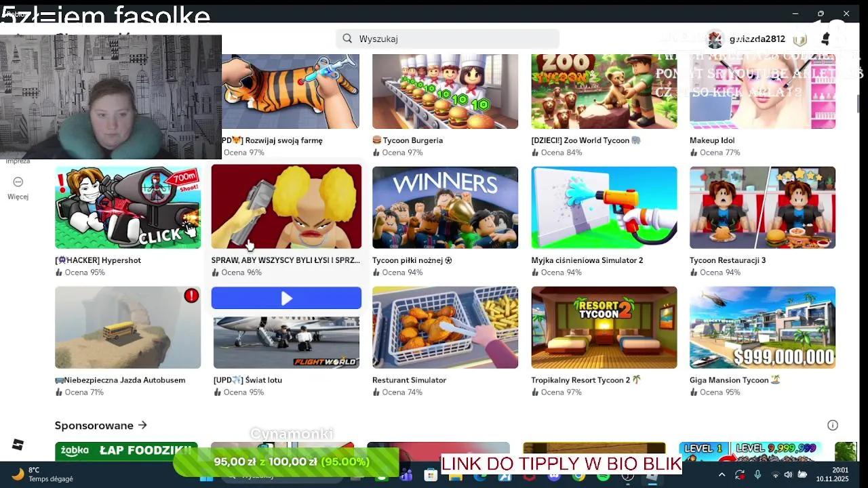868x488 pixels.
Task: Click the 'Tycoon Burgeria' title
Action: click(408, 140)
